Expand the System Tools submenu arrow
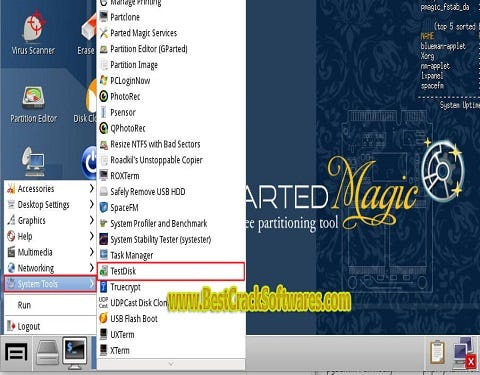Viewport: 480px width, 375px height. coord(91,284)
